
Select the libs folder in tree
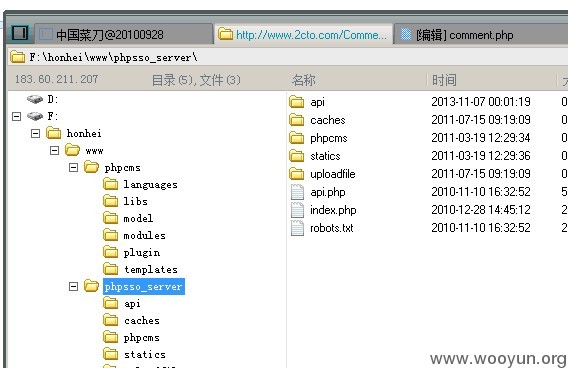coord(135,201)
